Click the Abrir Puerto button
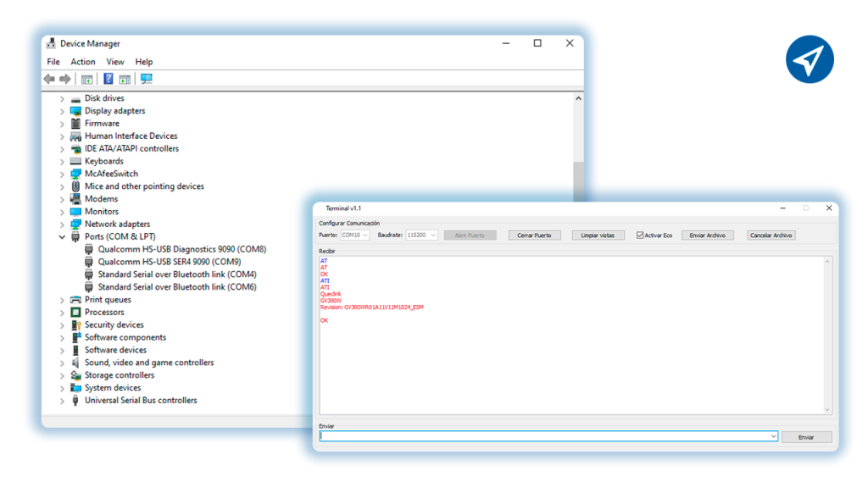 470,236
